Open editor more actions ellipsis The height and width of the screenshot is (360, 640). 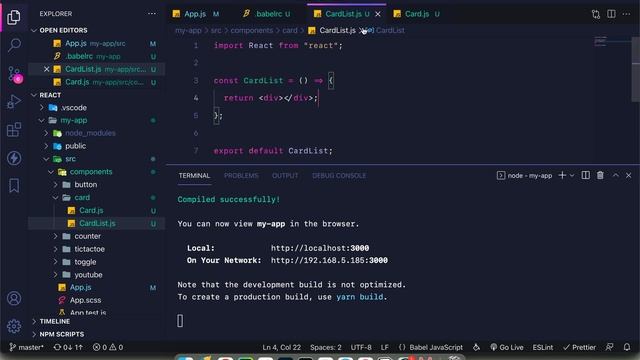coord(627,14)
